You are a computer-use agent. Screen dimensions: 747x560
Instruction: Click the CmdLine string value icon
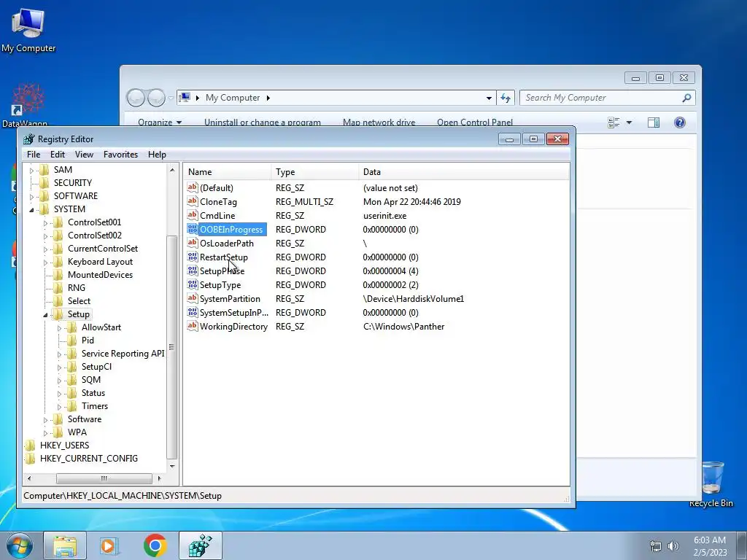(x=193, y=215)
